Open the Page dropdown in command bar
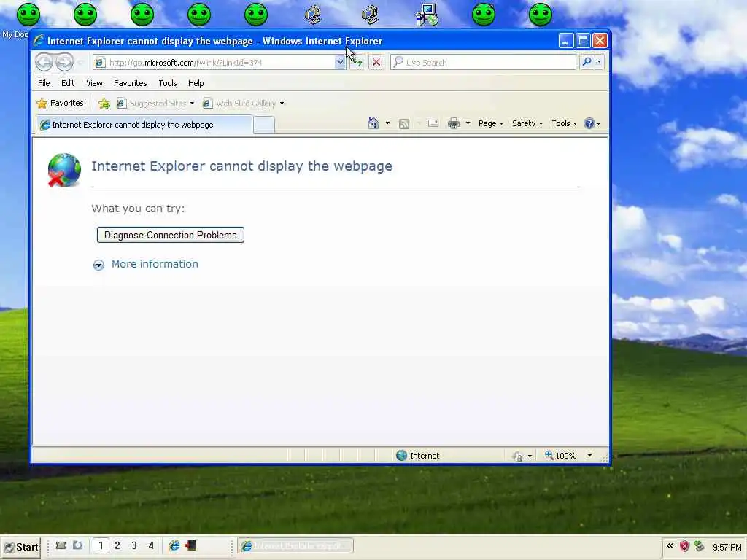 tap(491, 123)
